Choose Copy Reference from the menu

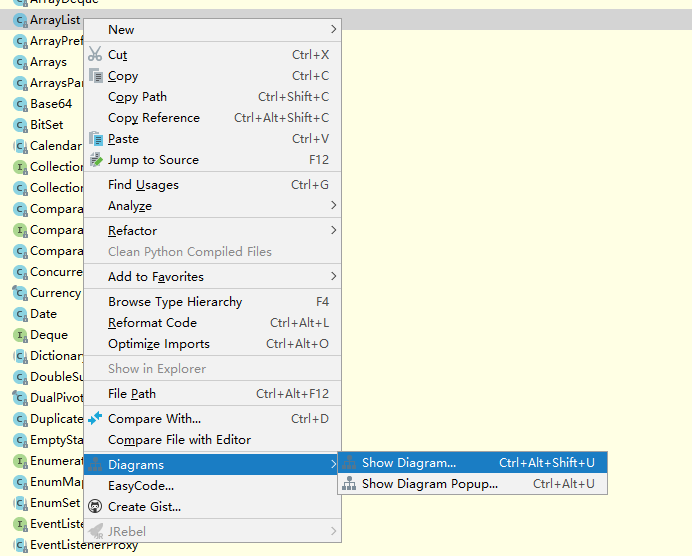tap(212, 118)
